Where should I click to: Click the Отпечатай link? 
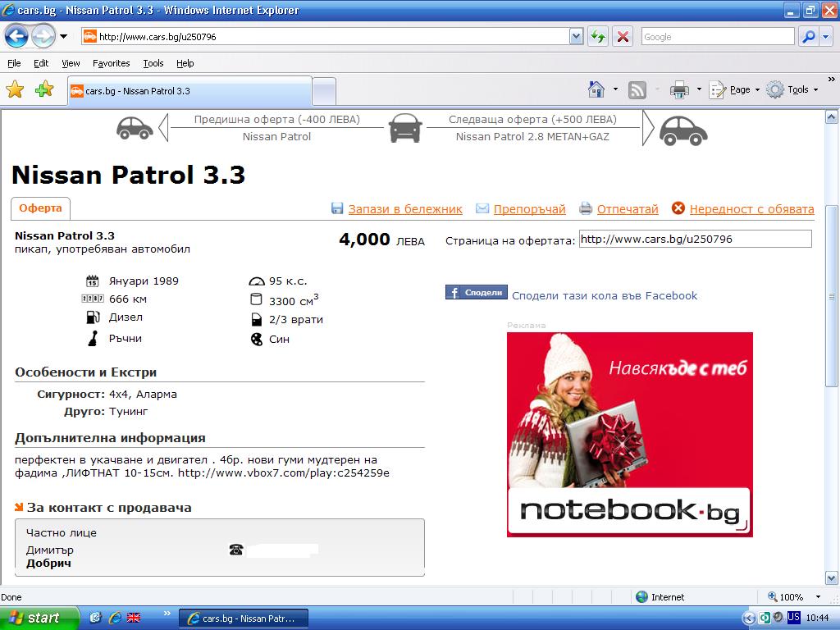coord(628,209)
